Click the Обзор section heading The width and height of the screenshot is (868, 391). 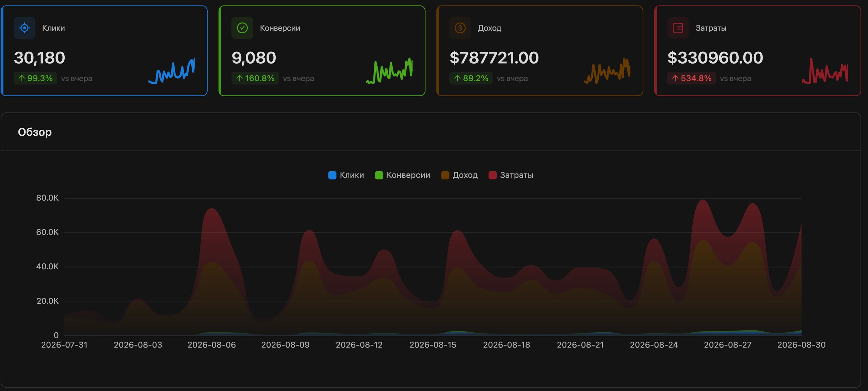click(35, 132)
